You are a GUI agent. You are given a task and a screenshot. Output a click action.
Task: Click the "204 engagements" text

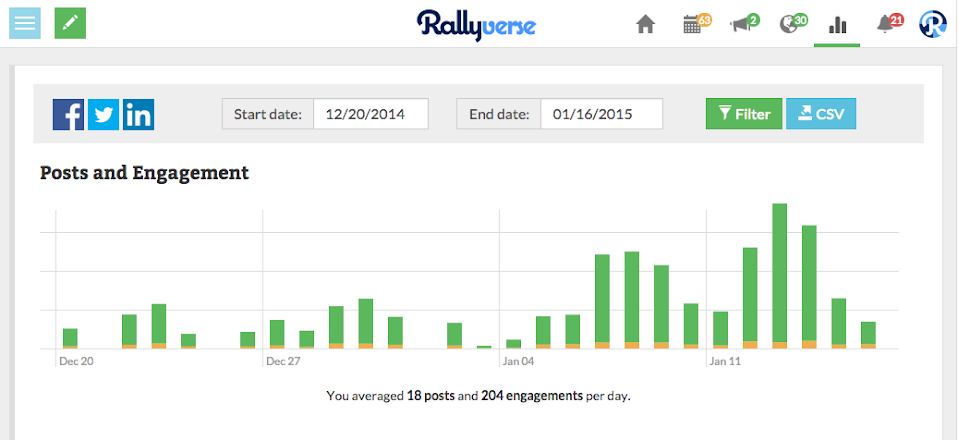coord(532,396)
